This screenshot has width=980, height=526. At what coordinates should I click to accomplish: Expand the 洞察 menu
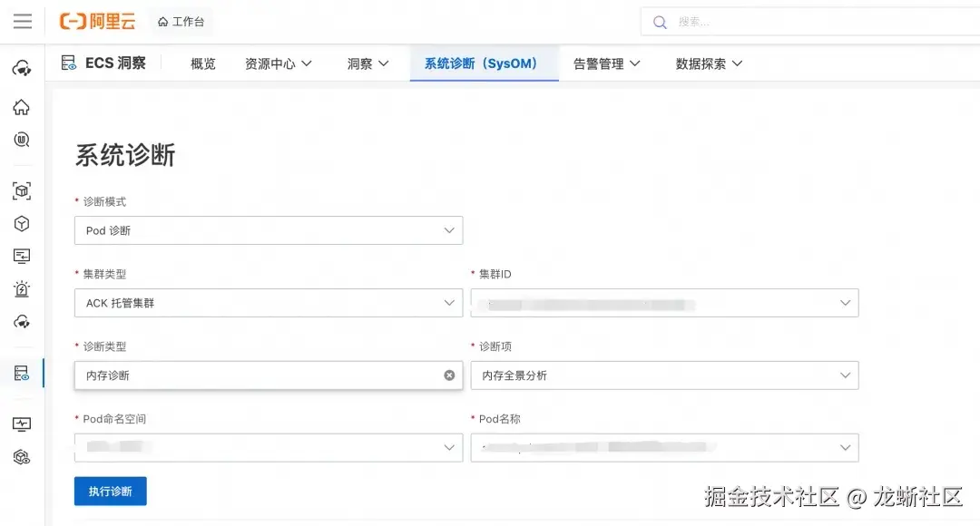368,63
